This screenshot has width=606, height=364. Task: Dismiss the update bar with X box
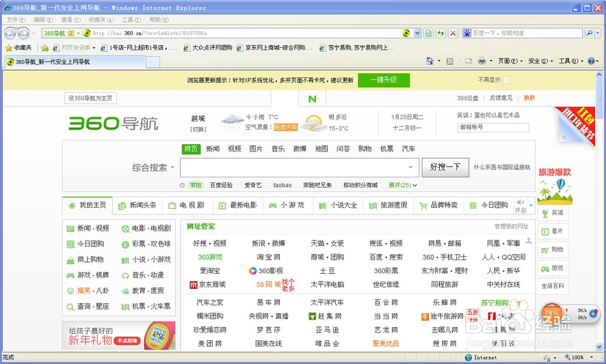click(507, 80)
